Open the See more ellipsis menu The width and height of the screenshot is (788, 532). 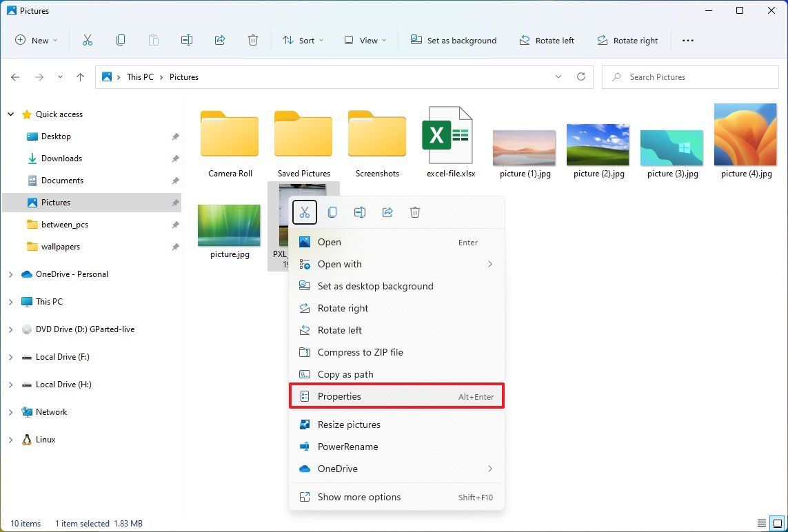(x=688, y=40)
